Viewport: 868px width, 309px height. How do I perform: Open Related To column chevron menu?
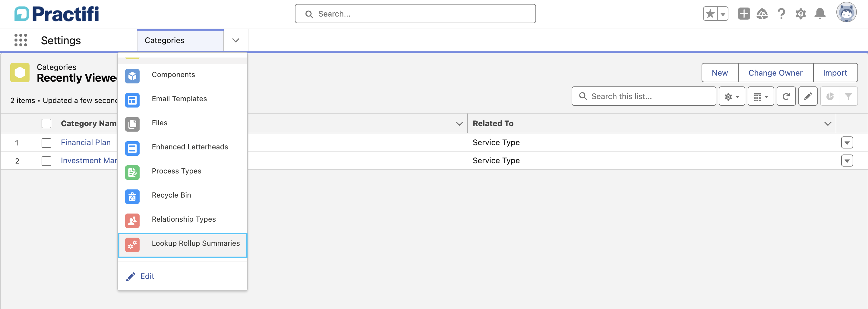[x=828, y=123]
